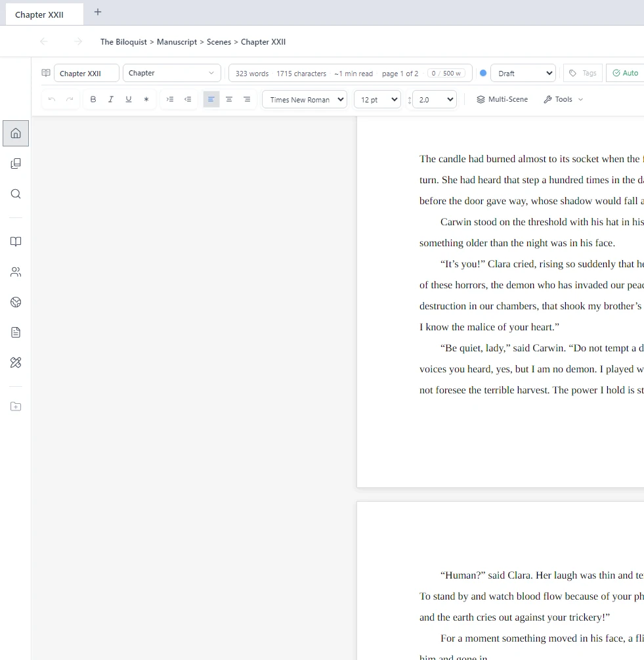Decrease paragraph indent
The height and width of the screenshot is (660, 644).
(188, 99)
